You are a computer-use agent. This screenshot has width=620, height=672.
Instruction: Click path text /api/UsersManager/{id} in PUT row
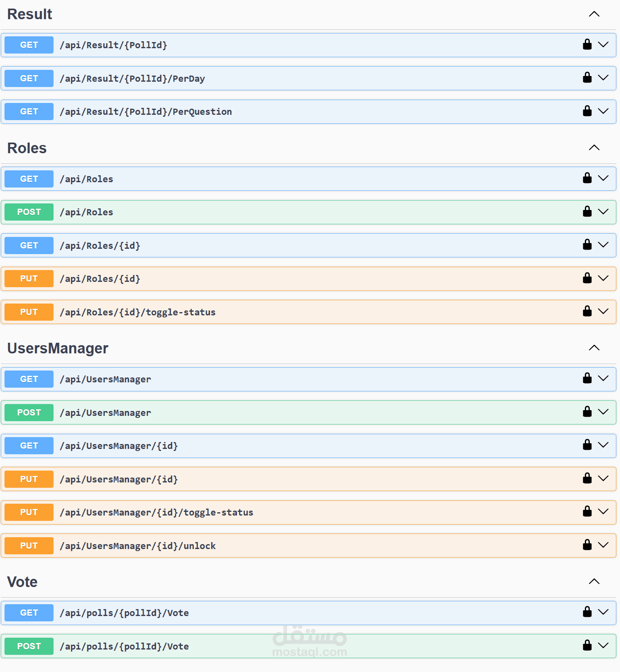[119, 480]
